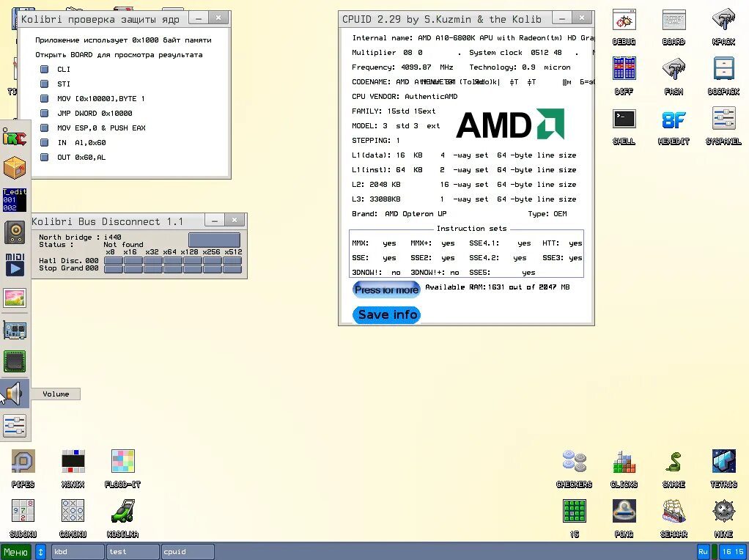Launch the PONG game icon
This screenshot has width=749, height=560.
(x=624, y=511)
